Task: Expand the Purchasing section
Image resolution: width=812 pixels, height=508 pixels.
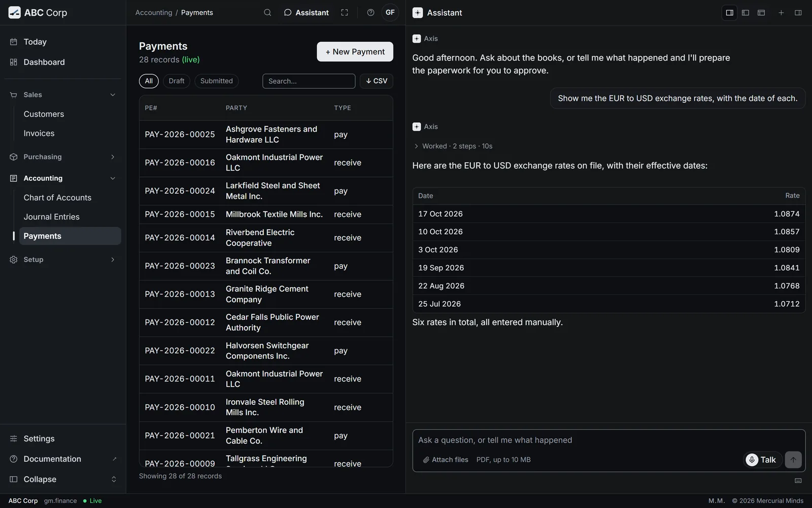Action: tap(63, 157)
